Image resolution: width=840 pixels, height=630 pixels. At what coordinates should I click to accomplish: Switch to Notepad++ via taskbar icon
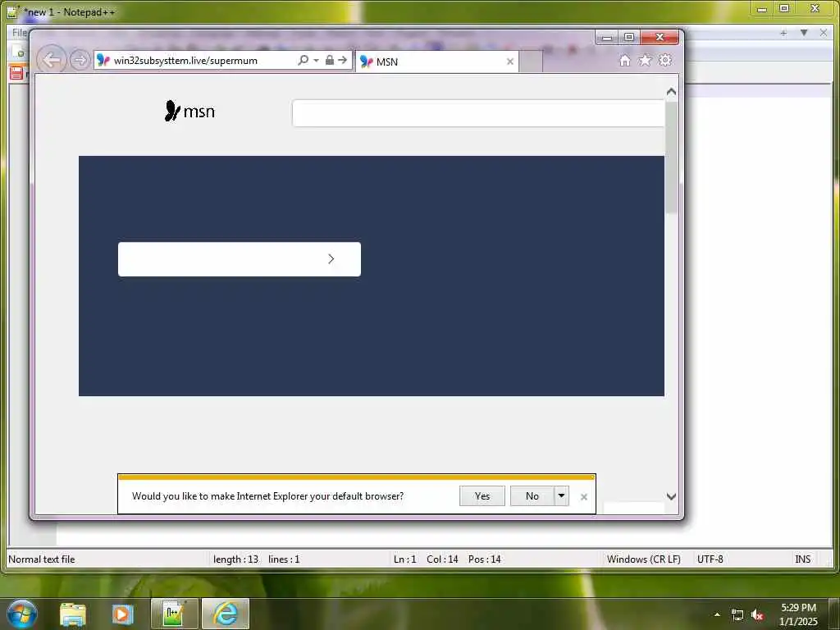[175, 614]
